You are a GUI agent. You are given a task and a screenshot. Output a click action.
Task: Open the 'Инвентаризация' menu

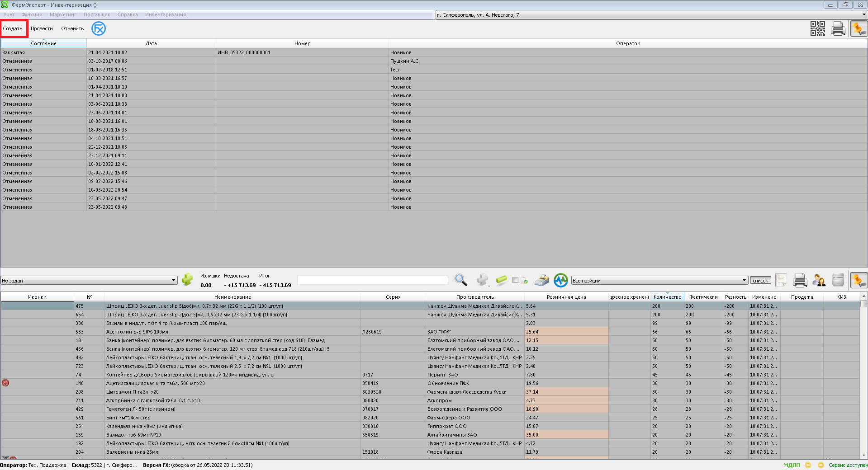click(x=165, y=15)
